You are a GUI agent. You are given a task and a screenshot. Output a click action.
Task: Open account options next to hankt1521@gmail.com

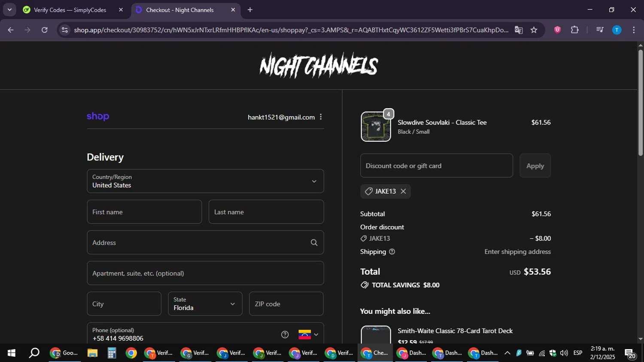click(x=321, y=117)
